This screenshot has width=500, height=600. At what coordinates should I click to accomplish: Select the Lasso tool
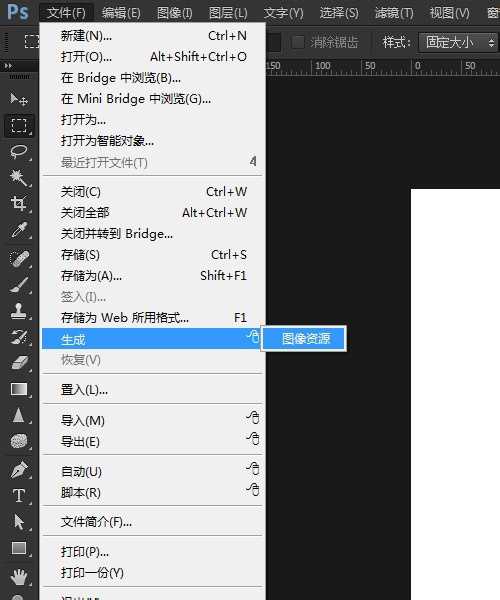(18, 152)
